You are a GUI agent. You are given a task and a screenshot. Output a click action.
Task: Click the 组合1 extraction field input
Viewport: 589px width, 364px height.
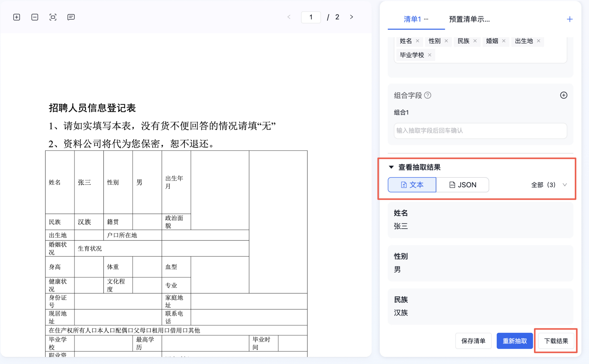(480, 131)
